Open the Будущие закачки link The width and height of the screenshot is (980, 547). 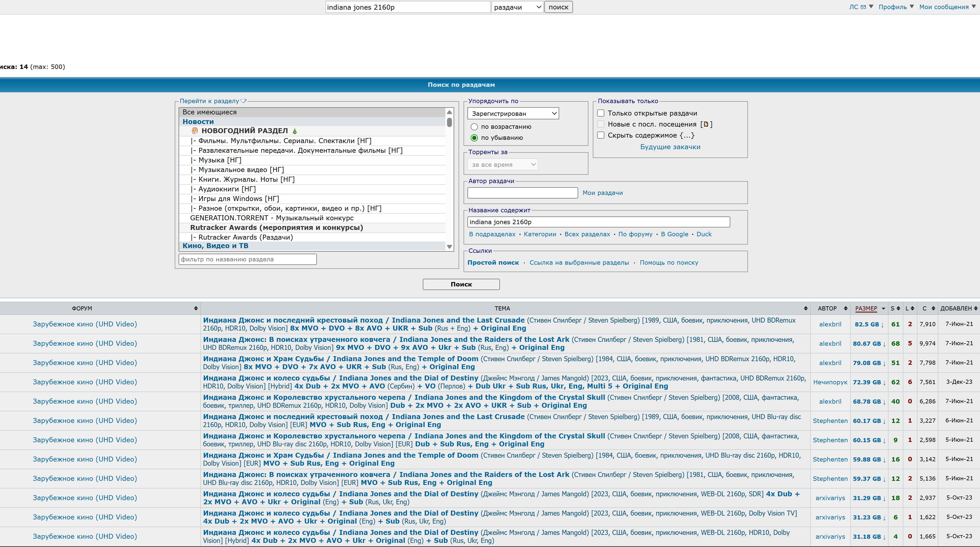click(670, 147)
